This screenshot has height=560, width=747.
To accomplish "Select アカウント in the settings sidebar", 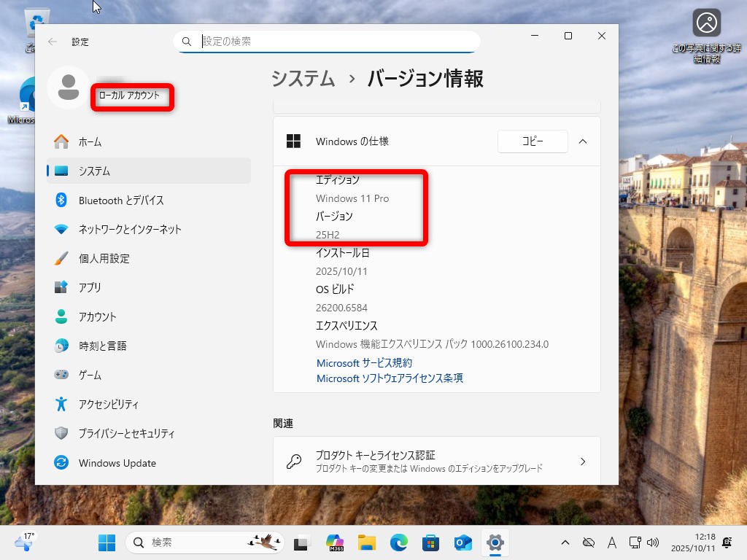I will 97,316.
